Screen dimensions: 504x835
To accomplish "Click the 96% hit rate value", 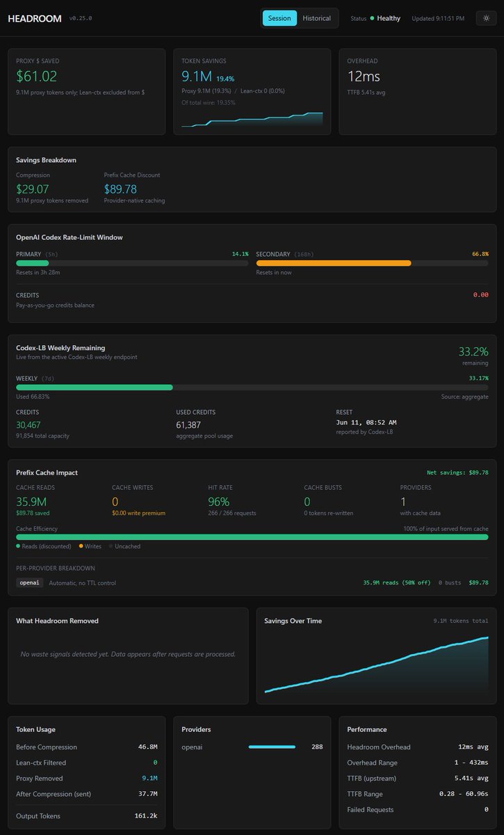I will point(219,501).
